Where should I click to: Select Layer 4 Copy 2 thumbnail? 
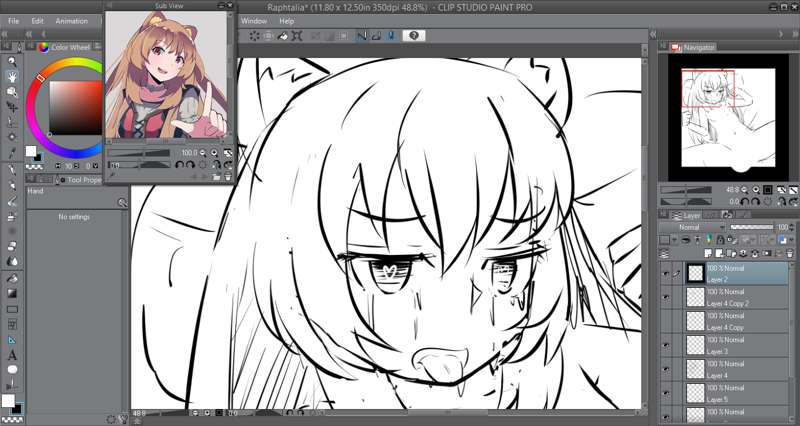[692, 297]
